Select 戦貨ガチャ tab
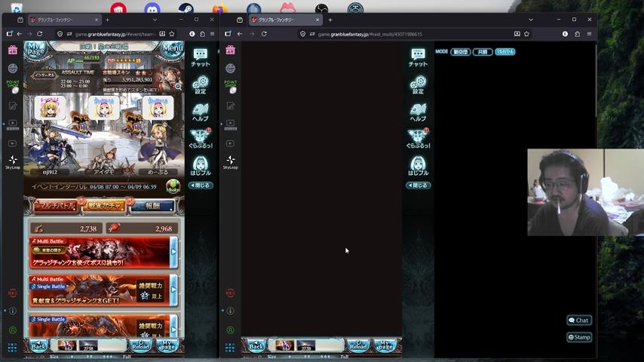This screenshot has height=362, width=644. 104,205
